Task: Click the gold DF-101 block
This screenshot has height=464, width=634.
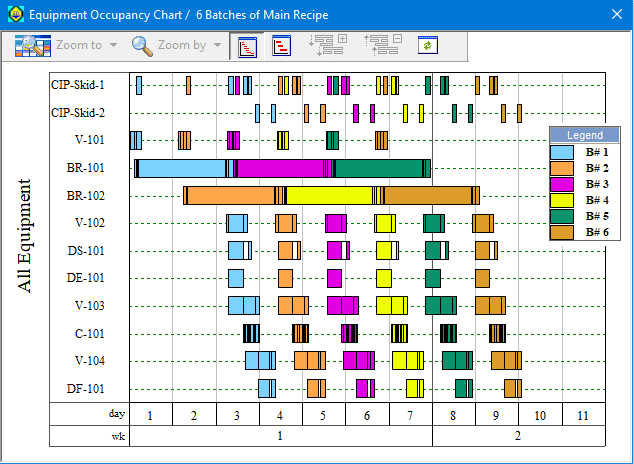Action: (513, 388)
